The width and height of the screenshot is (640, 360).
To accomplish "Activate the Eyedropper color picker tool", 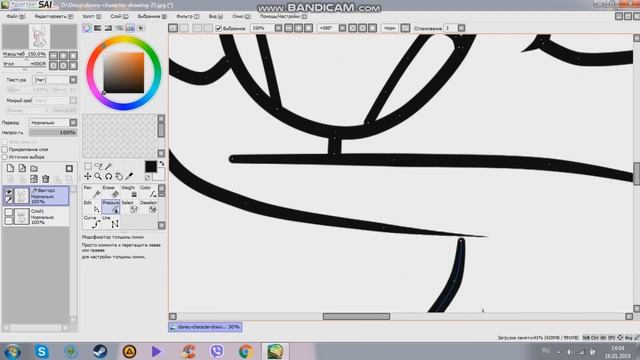I will (x=129, y=176).
